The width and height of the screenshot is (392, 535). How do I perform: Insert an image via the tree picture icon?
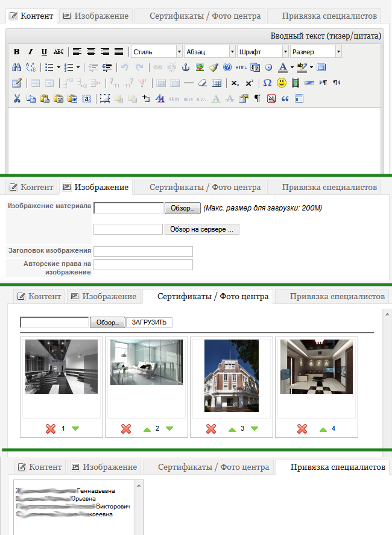(x=200, y=67)
